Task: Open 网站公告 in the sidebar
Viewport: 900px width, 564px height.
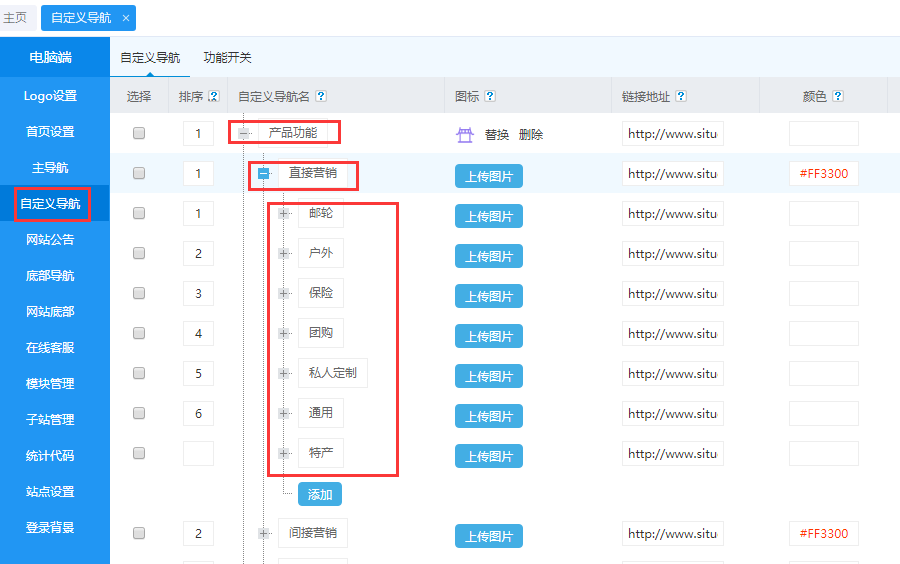Action: [x=50, y=240]
